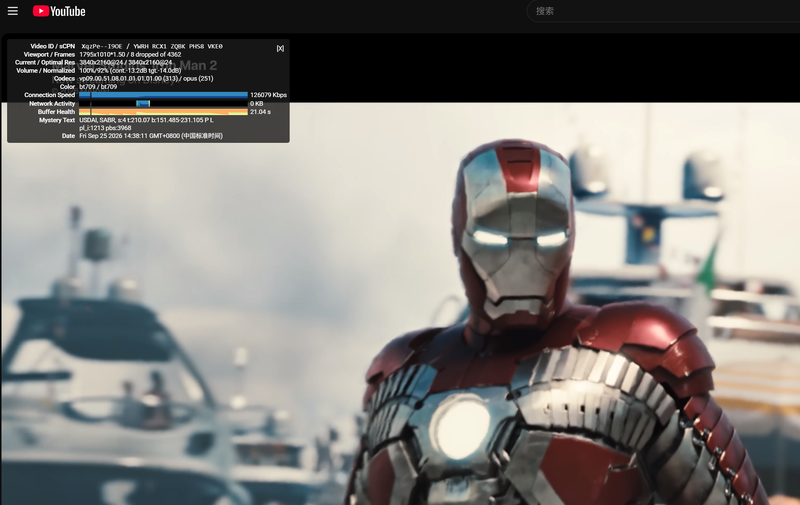Go to the YouTube home logo
Screen dimensions: 800x505
tap(59, 11)
